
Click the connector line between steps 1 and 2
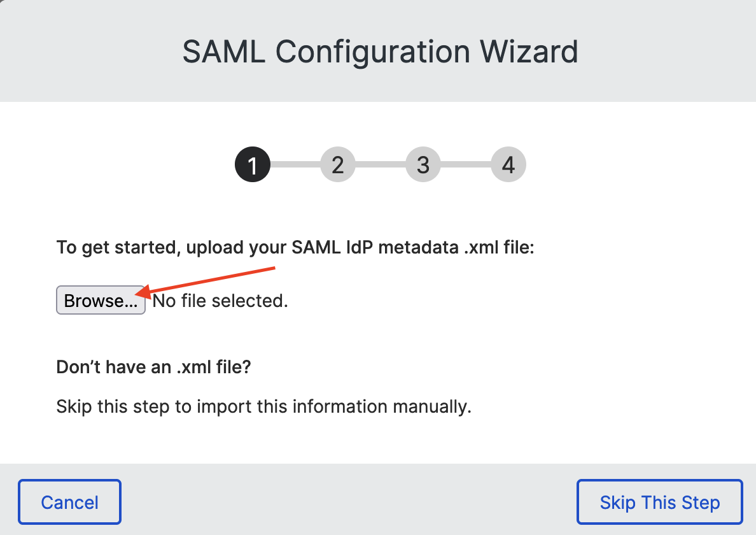295,164
